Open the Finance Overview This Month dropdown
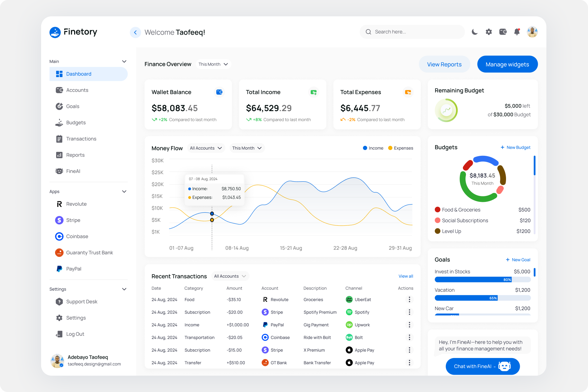The height and width of the screenshot is (392, 588). (213, 64)
